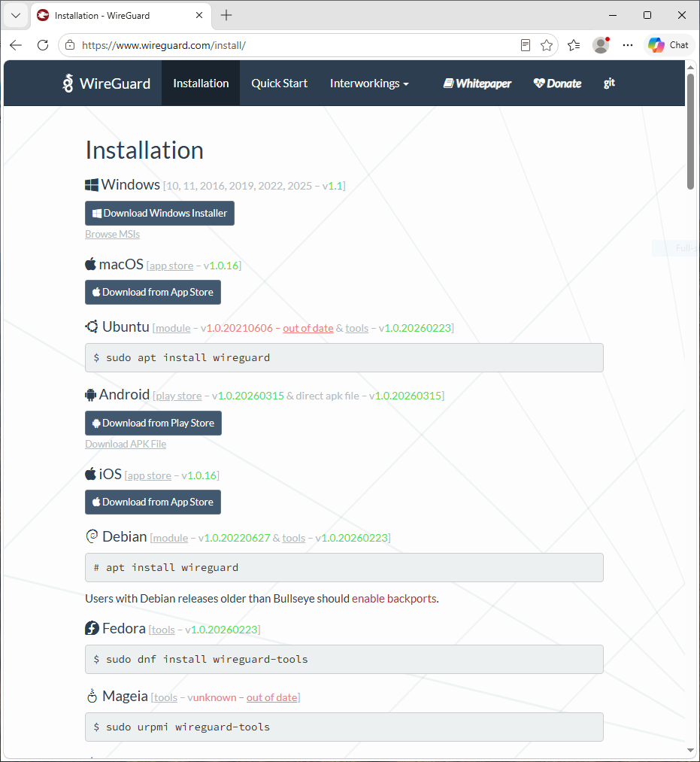Open the Donate link in navbar
Screen dimensions: 700x762
557,83
